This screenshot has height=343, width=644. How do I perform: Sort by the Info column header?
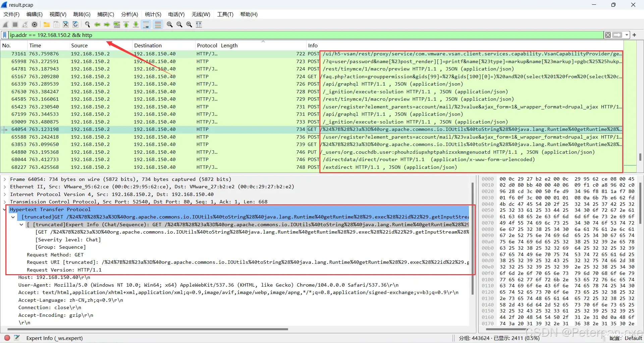tap(465, 46)
